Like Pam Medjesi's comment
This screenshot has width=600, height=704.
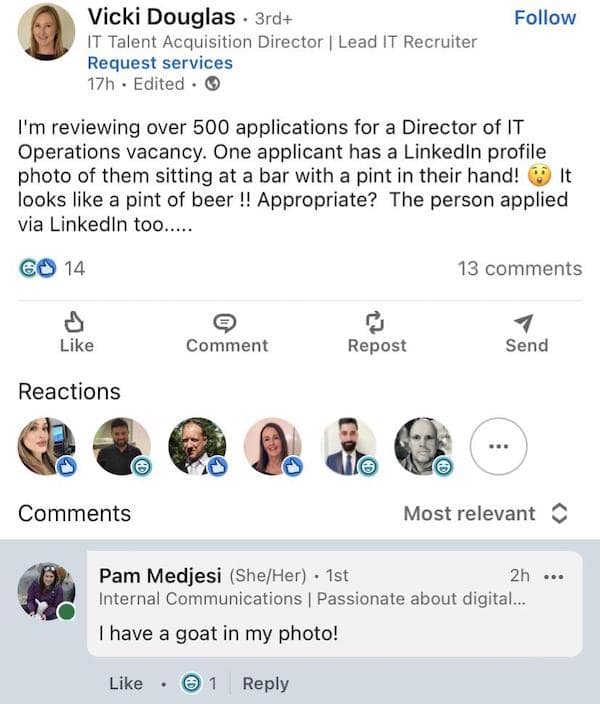125,684
